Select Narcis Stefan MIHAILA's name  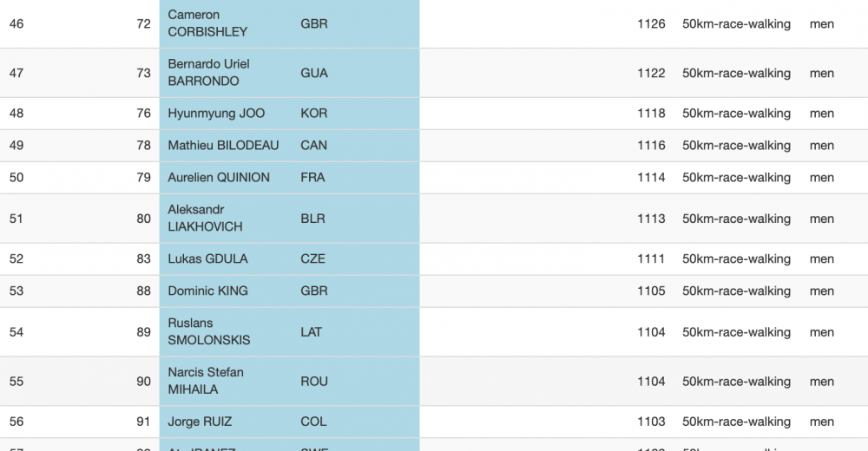pyautogui.click(x=206, y=381)
